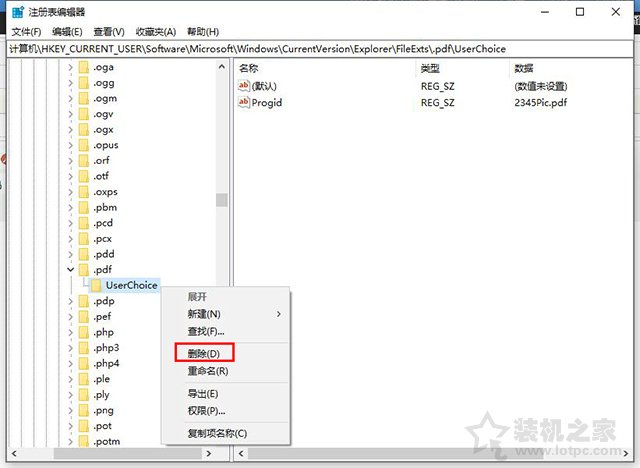Open the 新建(N) submenu arrow
Viewport: 640px width, 468px height.
click(279, 314)
